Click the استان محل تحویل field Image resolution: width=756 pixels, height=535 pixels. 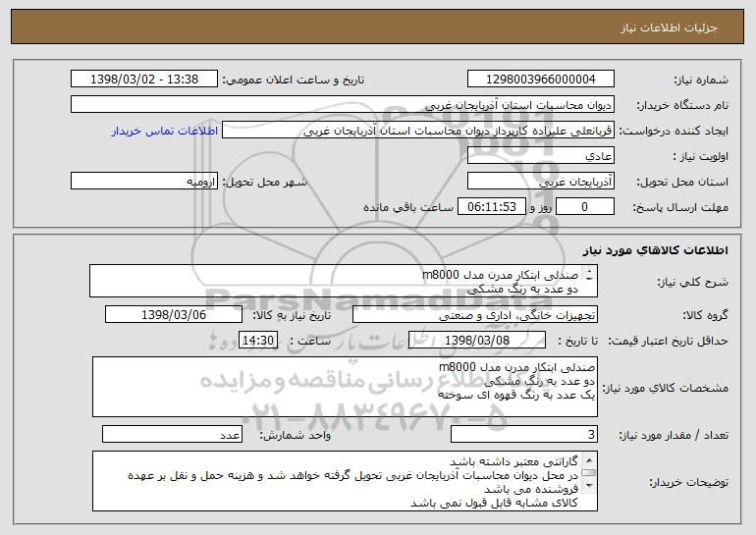pyautogui.click(x=540, y=182)
